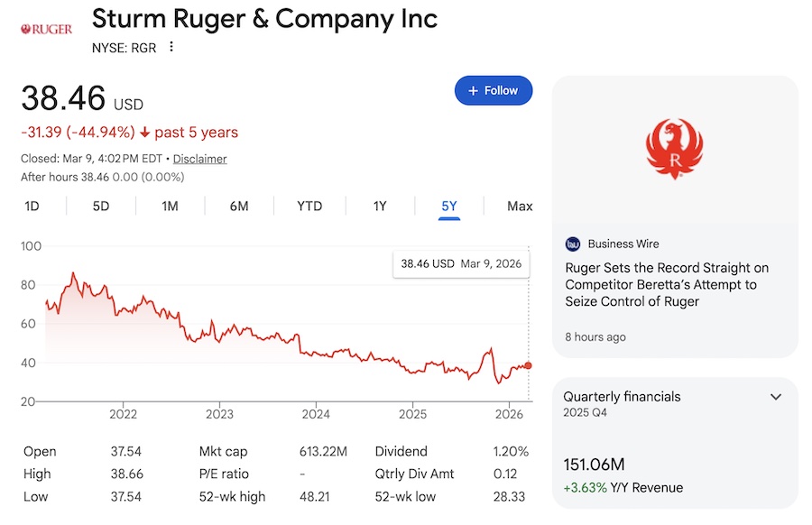Viewport: 812px width, 525px height.
Task: Click the 38.46 USD chart tooltip
Action: [461, 263]
